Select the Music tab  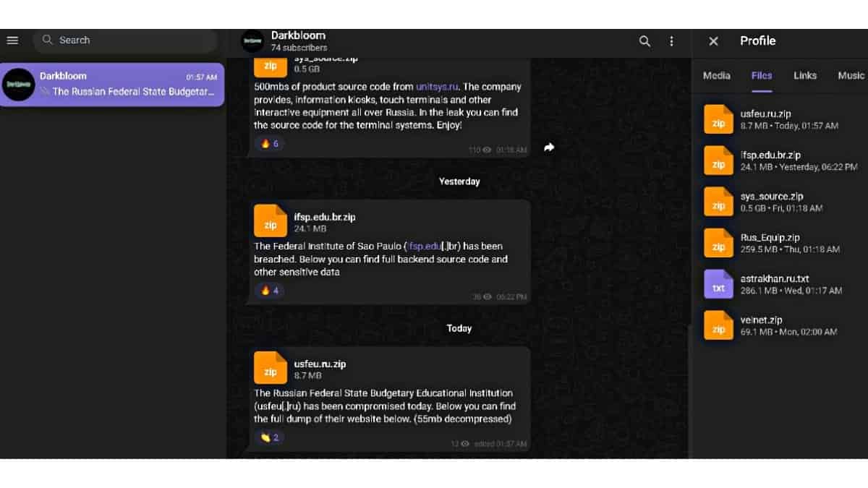point(851,76)
